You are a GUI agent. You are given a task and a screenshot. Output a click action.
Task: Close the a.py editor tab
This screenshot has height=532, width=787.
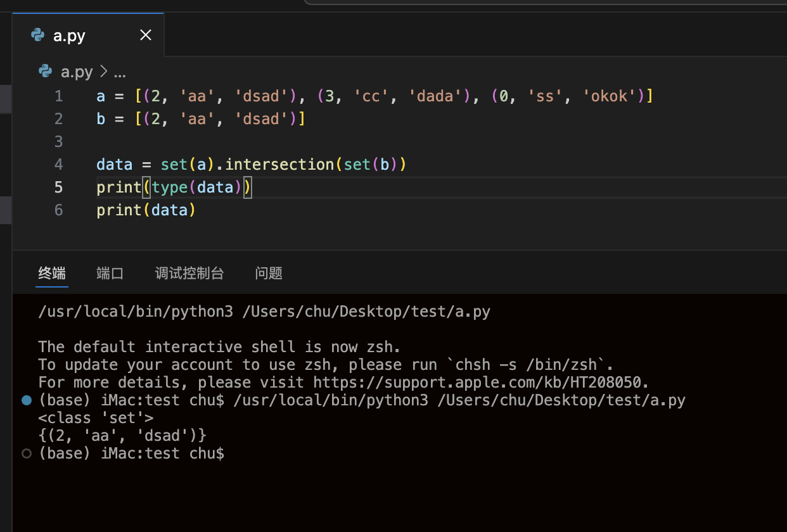point(146,35)
